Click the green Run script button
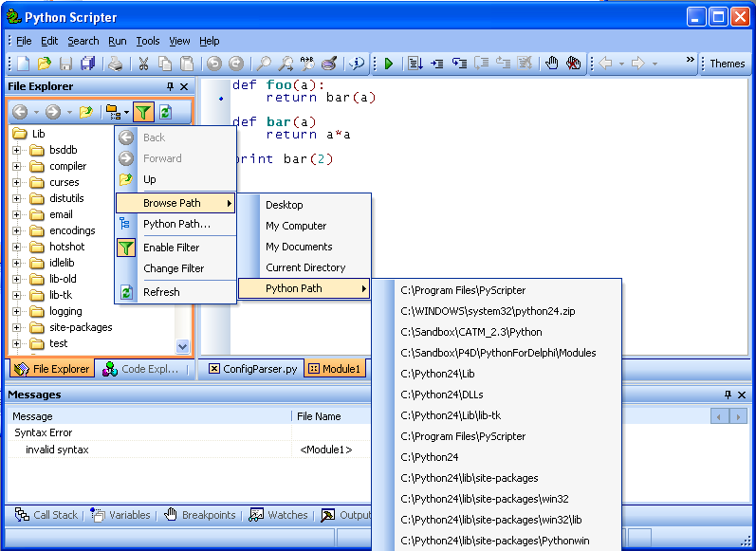The height and width of the screenshot is (551, 756). 388,64
